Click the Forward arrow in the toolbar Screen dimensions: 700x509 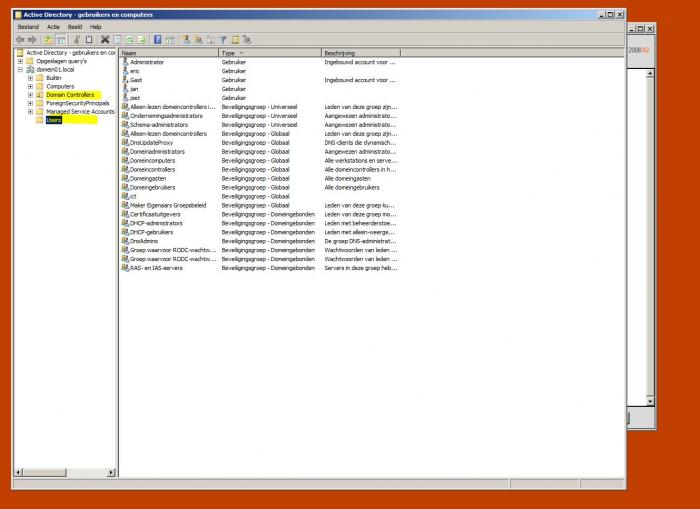tap(32, 40)
